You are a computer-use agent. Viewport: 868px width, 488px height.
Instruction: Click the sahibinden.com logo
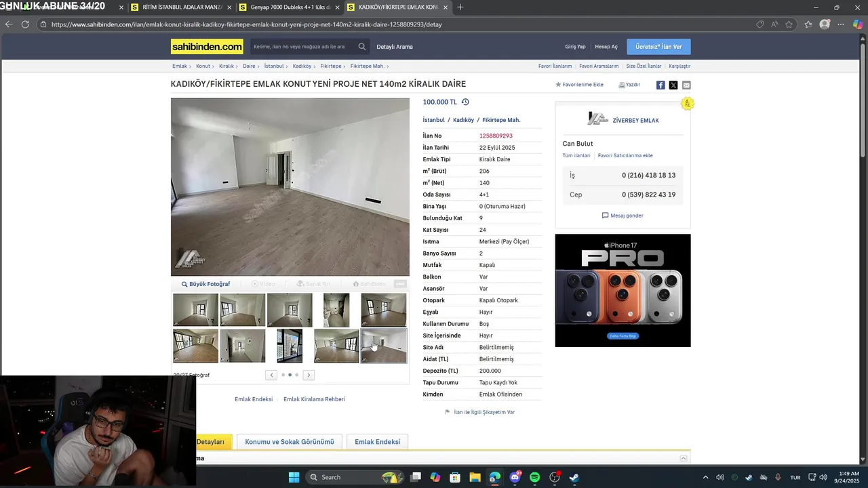(207, 47)
